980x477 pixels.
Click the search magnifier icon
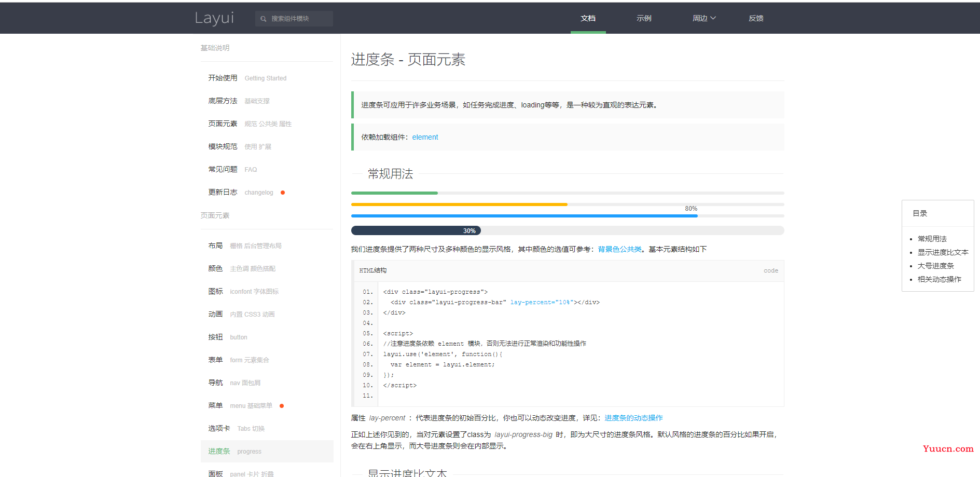[264, 19]
